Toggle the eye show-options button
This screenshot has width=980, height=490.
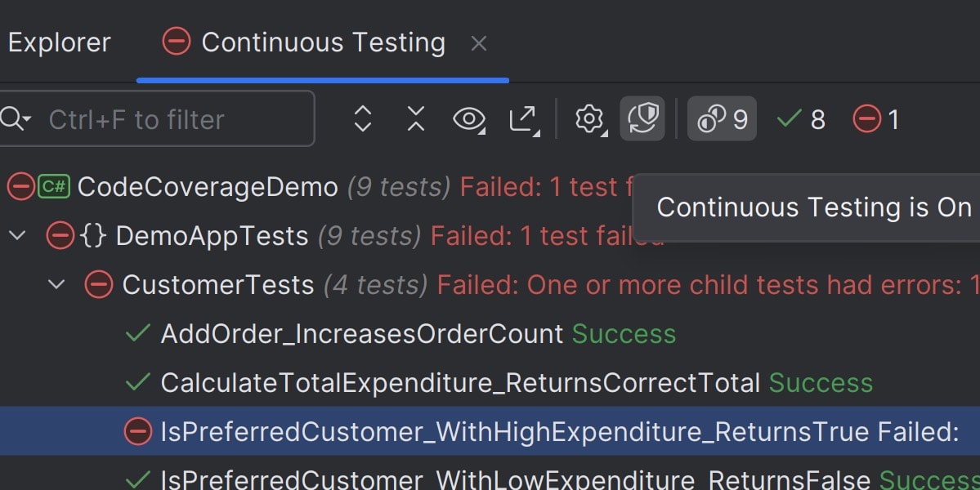pyautogui.click(x=469, y=119)
